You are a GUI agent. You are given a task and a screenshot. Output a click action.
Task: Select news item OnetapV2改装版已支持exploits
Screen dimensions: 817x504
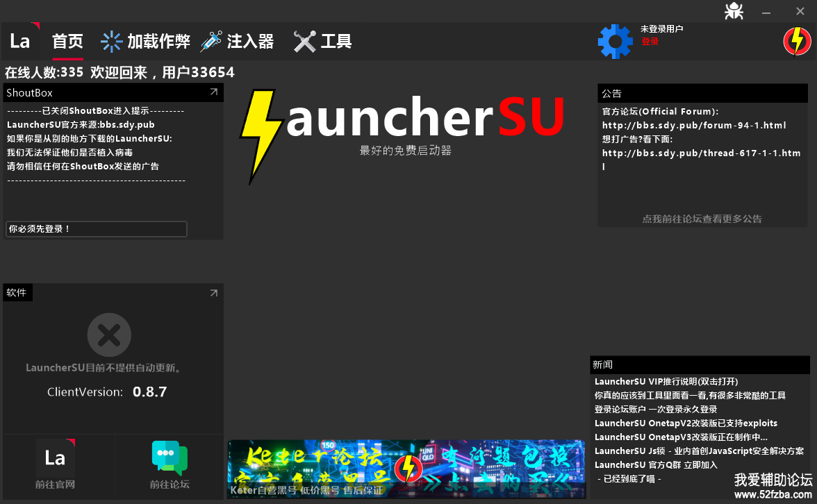coord(686,423)
